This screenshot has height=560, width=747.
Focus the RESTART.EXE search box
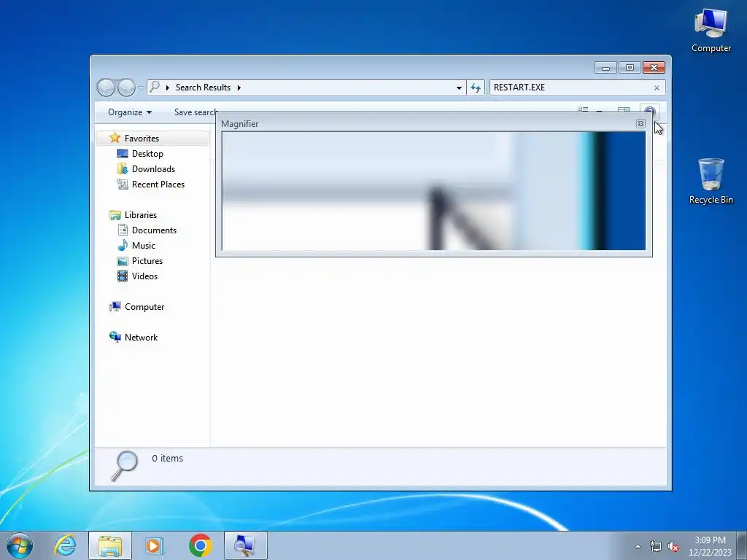[x=570, y=87]
